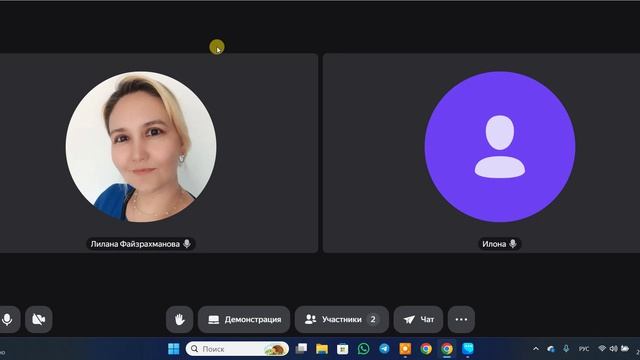Expand the hidden system tray icons chevron
Viewport: 640px width, 360px height.
coord(536,349)
